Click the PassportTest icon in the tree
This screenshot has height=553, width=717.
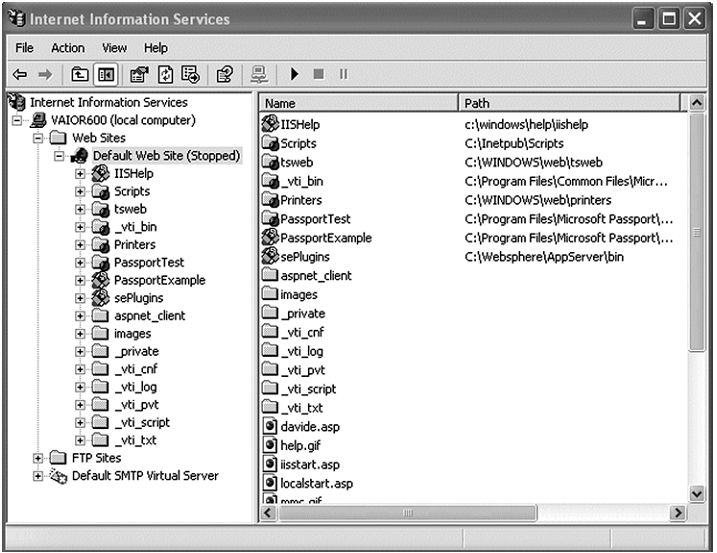tap(101, 263)
